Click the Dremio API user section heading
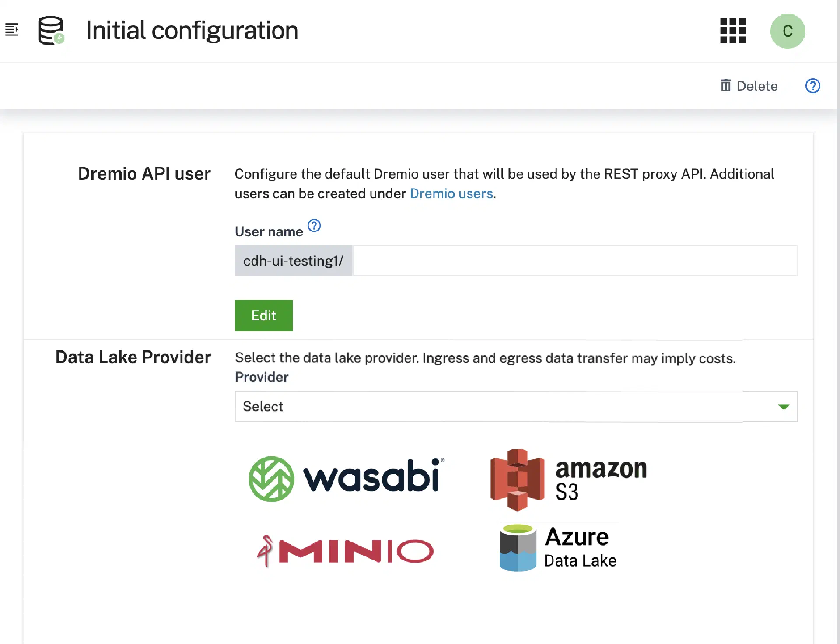This screenshot has width=840, height=644. (x=144, y=174)
